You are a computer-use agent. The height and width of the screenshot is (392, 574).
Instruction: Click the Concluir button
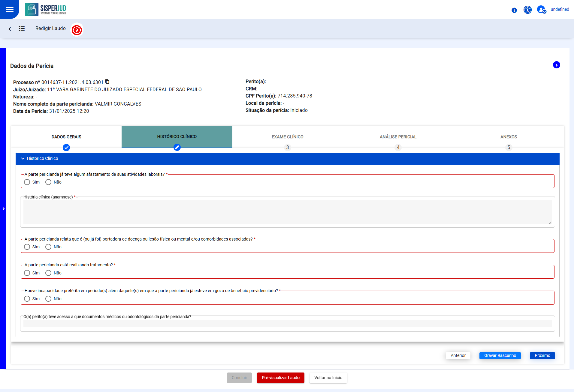click(239, 378)
